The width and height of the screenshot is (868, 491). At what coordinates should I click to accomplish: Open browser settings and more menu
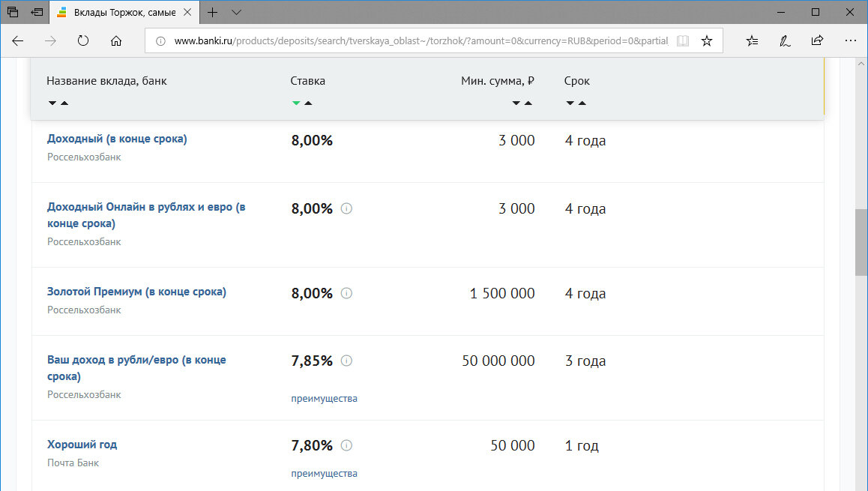click(851, 40)
